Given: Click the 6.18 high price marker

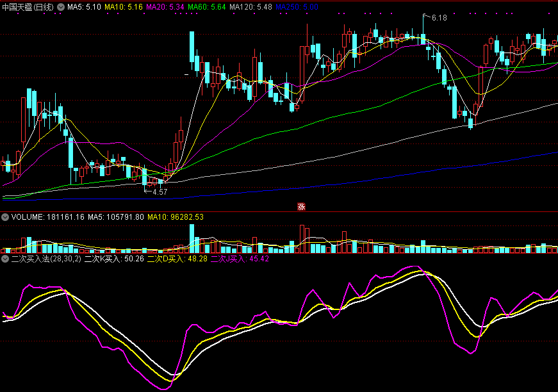Looking at the screenshot, I should (x=439, y=18).
